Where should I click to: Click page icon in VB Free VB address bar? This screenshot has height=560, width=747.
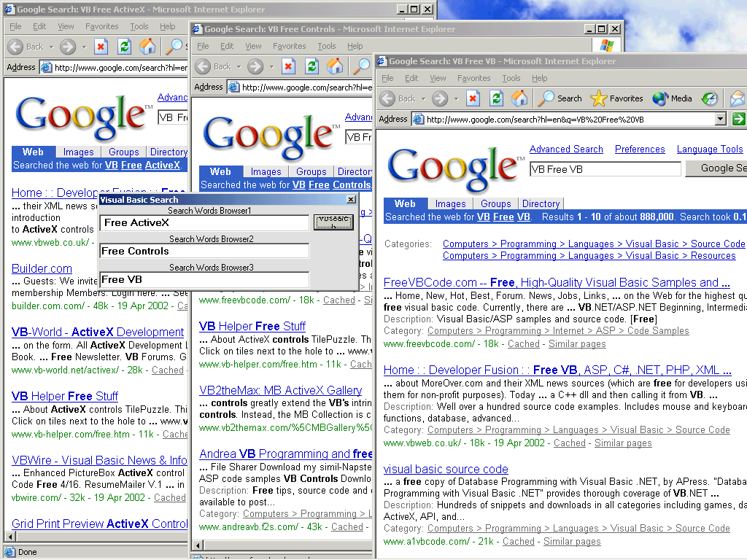point(418,119)
